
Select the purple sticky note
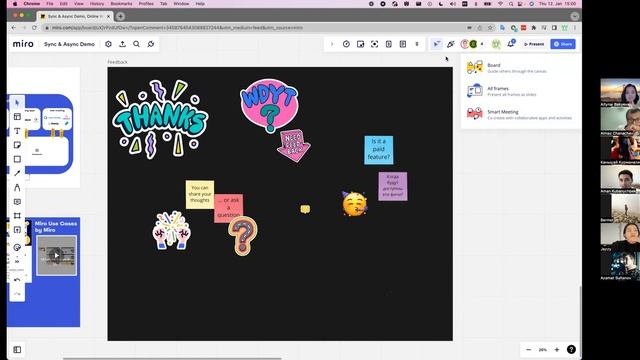393,186
